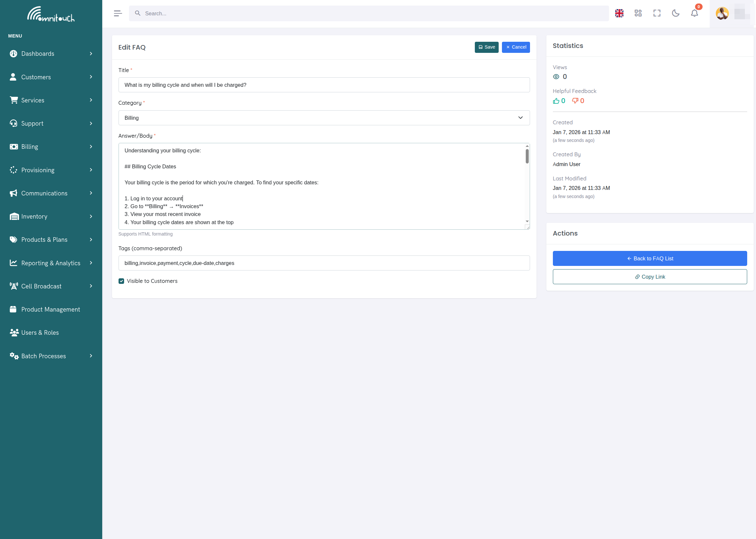Expand Support menu chevron
The image size is (756, 539).
click(x=91, y=123)
